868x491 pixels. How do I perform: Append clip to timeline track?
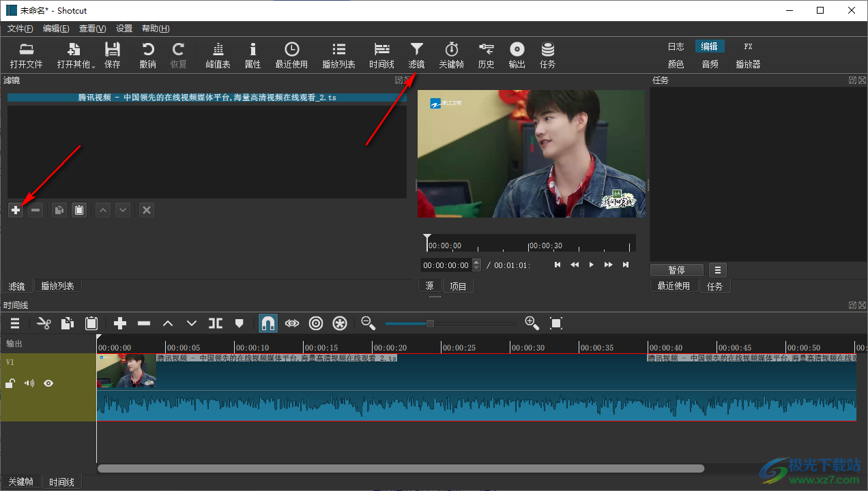tap(120, 323)
